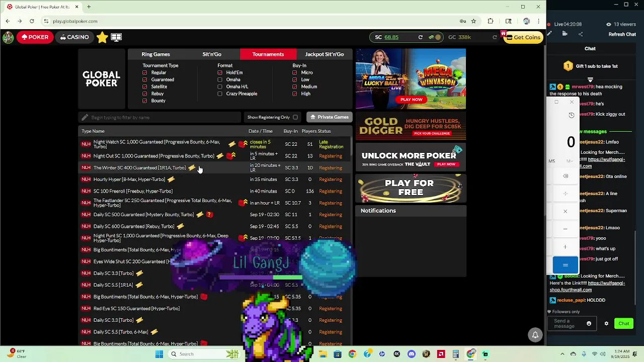
Task: Open the Chrome three-dot menu
Action: click(538, 21)
